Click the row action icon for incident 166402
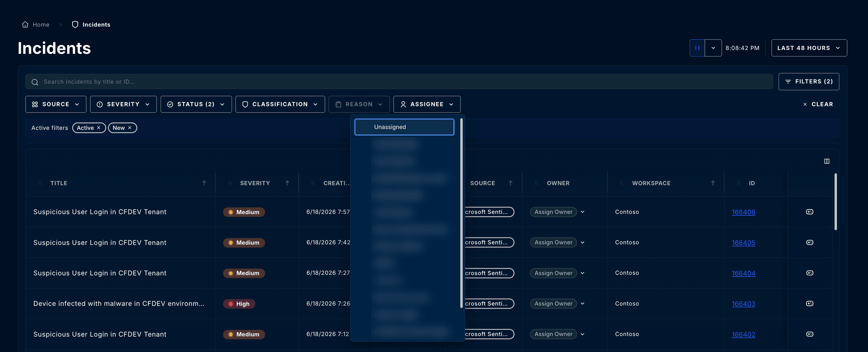The image size is (868, 352). click(809, 334)
